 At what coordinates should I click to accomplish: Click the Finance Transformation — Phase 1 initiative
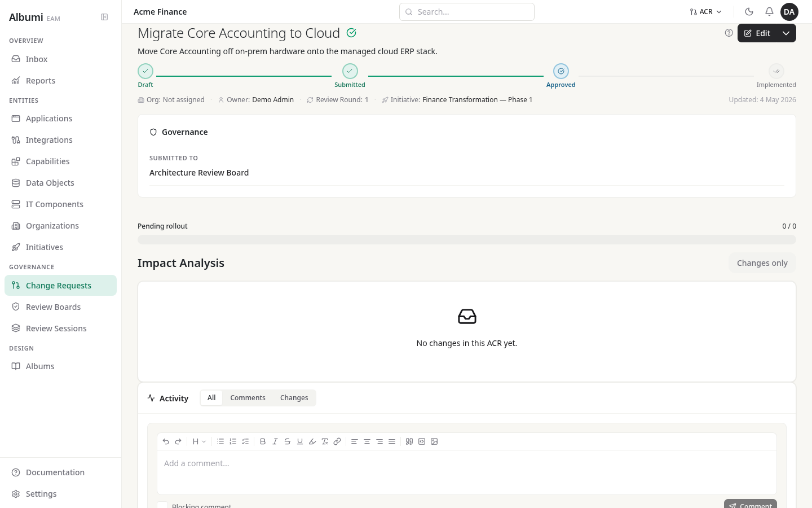(477, 100)
